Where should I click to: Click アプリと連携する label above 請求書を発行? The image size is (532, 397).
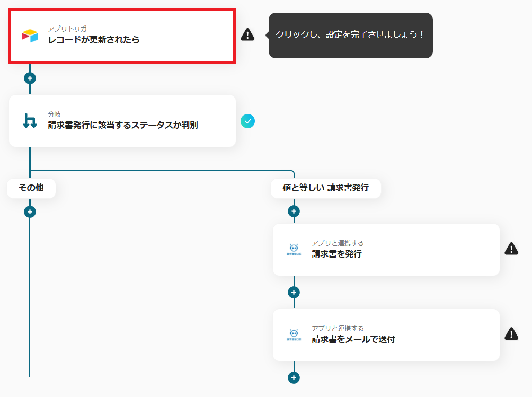click(x=338, y=243)
